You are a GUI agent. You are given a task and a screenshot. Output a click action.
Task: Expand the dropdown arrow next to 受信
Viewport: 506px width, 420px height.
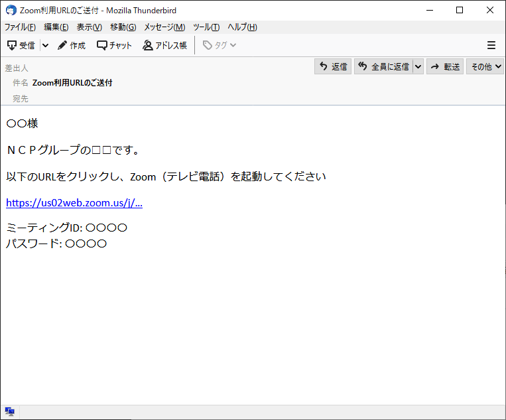point(45,46)
